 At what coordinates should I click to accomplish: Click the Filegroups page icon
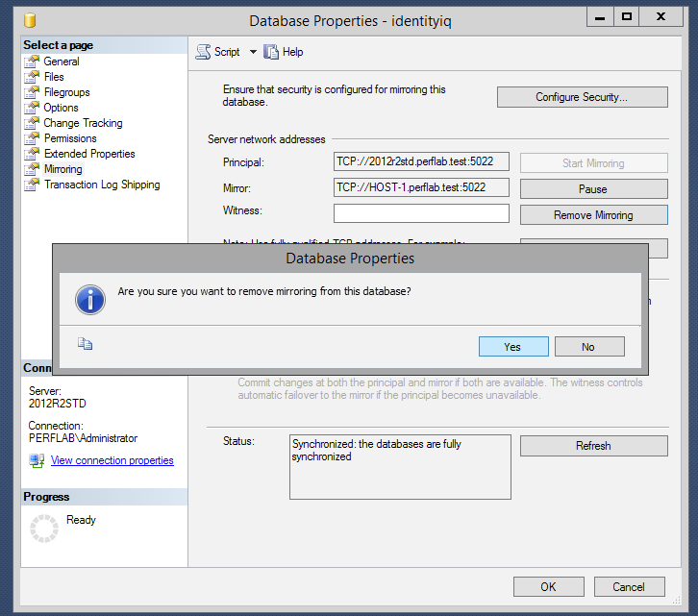(32, 92)
